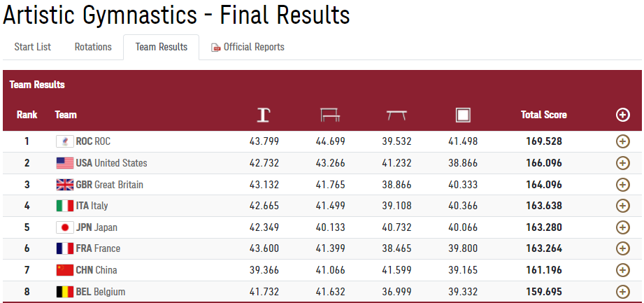This screenshot has width=644, height=303.
Task: Expand the Belgium row details
Action: pyautogui.click(x=622, y=292)
